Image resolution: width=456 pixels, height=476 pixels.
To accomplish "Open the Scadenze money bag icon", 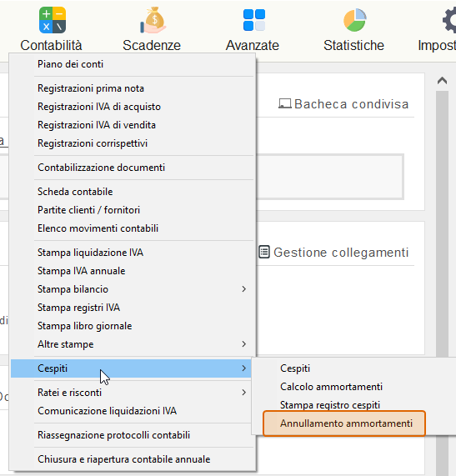I will point(153,20).
